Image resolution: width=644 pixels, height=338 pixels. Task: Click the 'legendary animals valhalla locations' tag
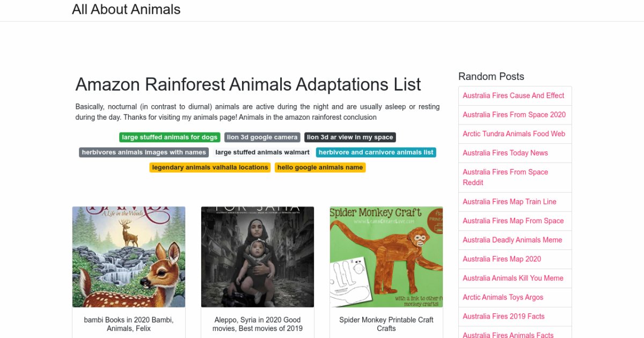click(210, 167)
